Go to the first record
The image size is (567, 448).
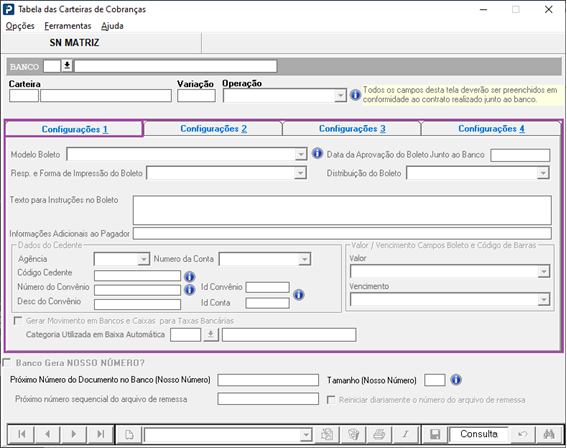pyautogui.click(x=21, y=434)
